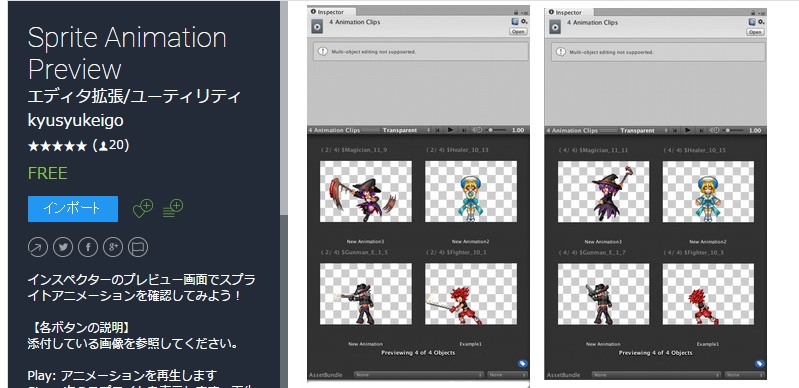Share the asset on Twitter

pos(63,247)
